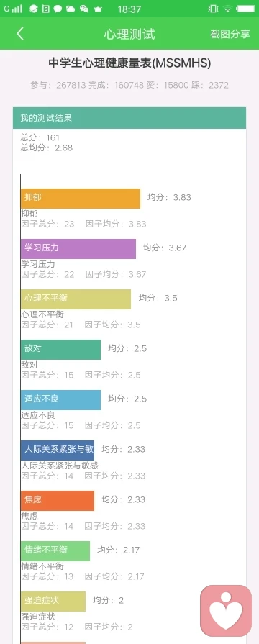Select the green 敌对 bar
Screen dimensions: 259x644
pyautogui.click(x=60, y=350)
